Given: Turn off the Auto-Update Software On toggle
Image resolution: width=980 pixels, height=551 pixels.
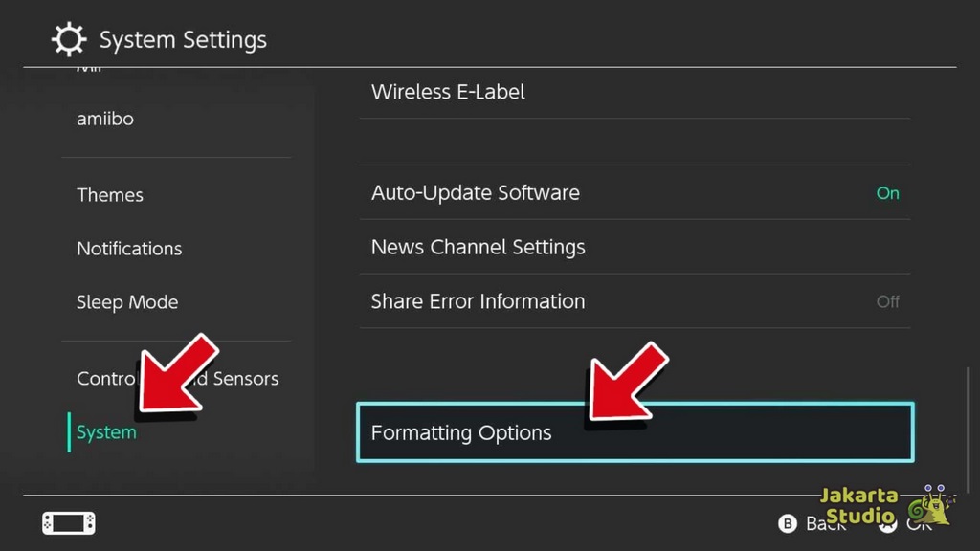Looking at the screenshot, I should [887, 193].
